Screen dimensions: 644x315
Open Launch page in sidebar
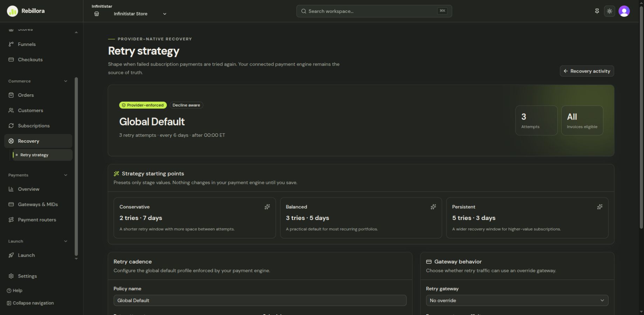click(38, 255)
